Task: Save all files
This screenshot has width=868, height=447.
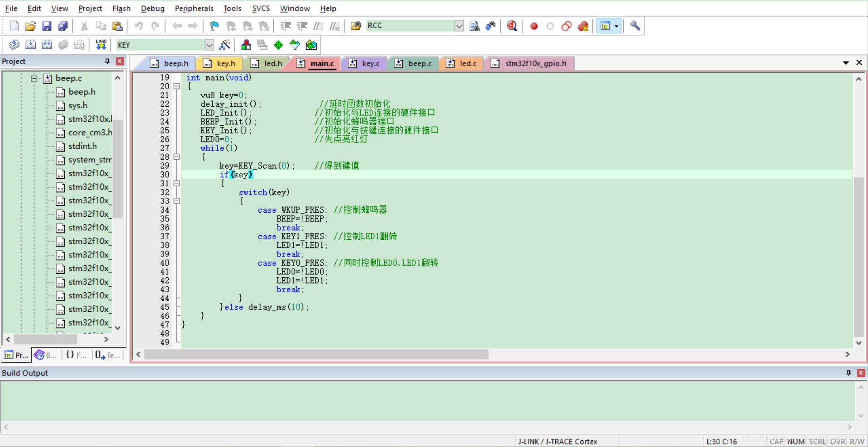Action: click(63, 26)
